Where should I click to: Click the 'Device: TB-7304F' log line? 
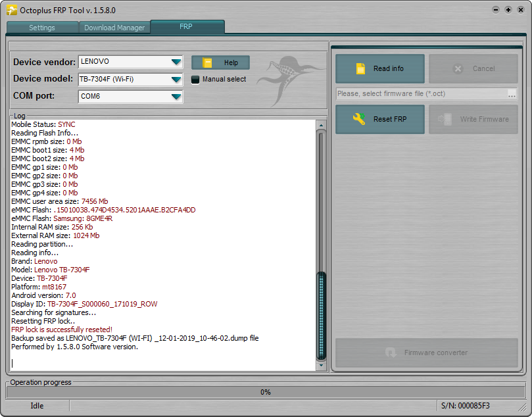pos(39,278)
